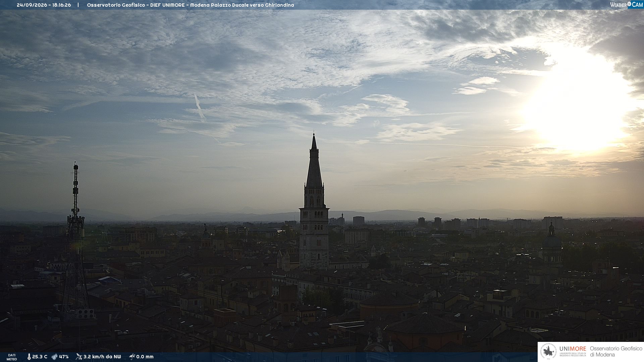Open the Osservatorio Geofisico di Modena link
Screen dimensions: 644x362
616,352
